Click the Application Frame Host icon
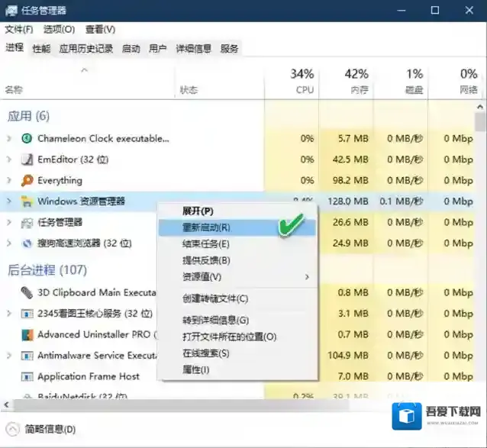The height and width of the screenshot is (448, 487). pyautogui.click(x=27, y=376)
